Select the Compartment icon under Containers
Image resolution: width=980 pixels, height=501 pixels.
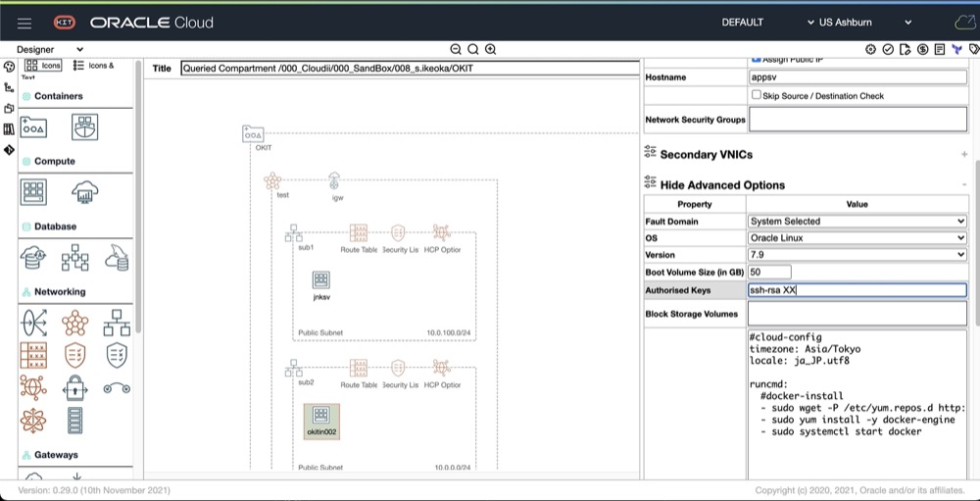(33, 127)
